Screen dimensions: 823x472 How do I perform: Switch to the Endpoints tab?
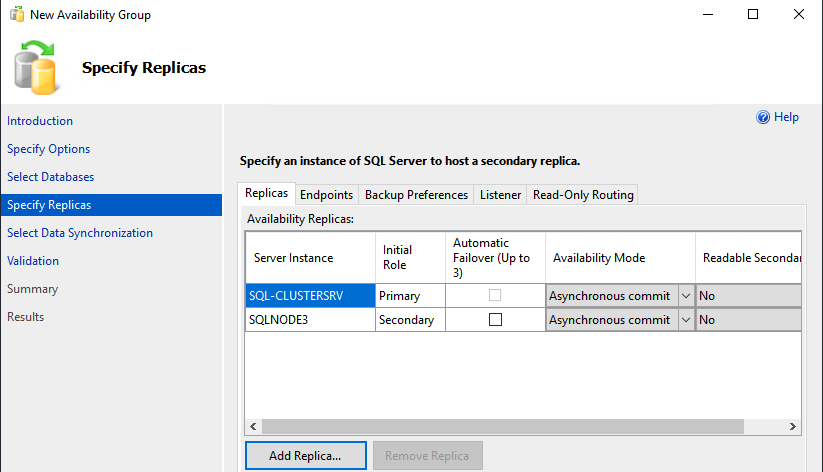tap(326, 195)
